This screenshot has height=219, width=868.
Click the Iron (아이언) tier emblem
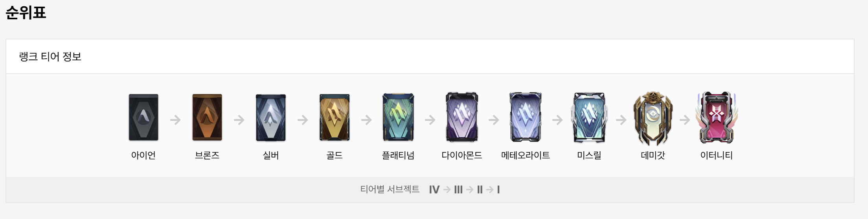[x=143, y=117]
